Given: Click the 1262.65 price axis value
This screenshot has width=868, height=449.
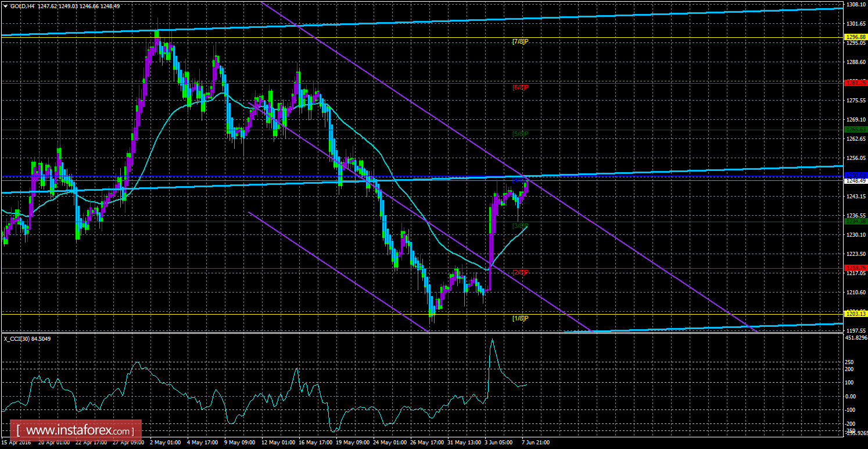Looking at the screenshot, I should click(856, 139).
